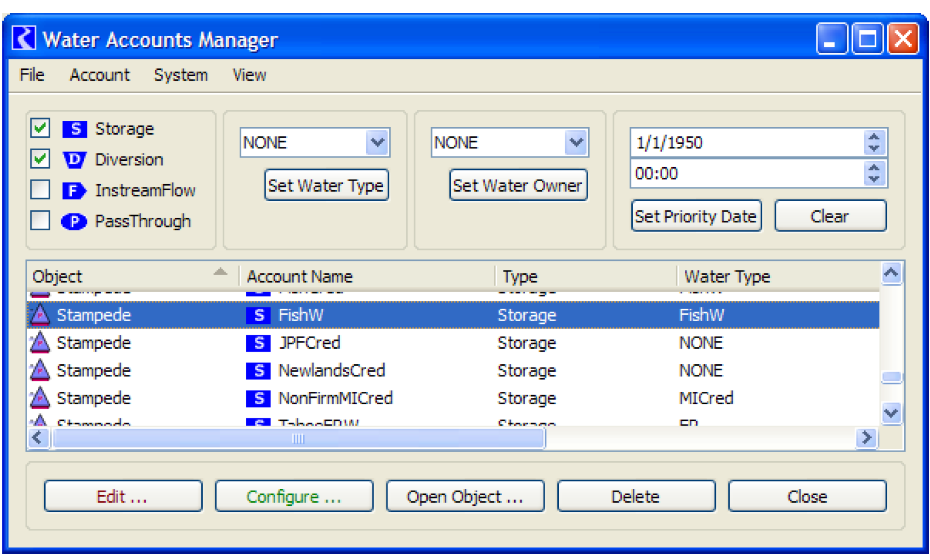930x560 pixels.
Task: Click the Configure ... button
Action: pyautogui.click(x=294, y=496)
